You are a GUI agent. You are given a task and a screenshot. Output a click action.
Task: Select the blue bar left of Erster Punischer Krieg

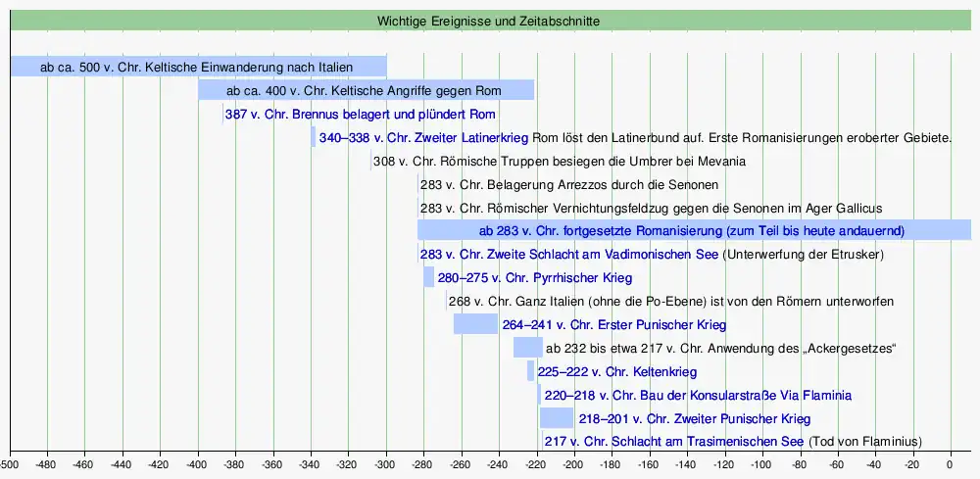[475, 324]
